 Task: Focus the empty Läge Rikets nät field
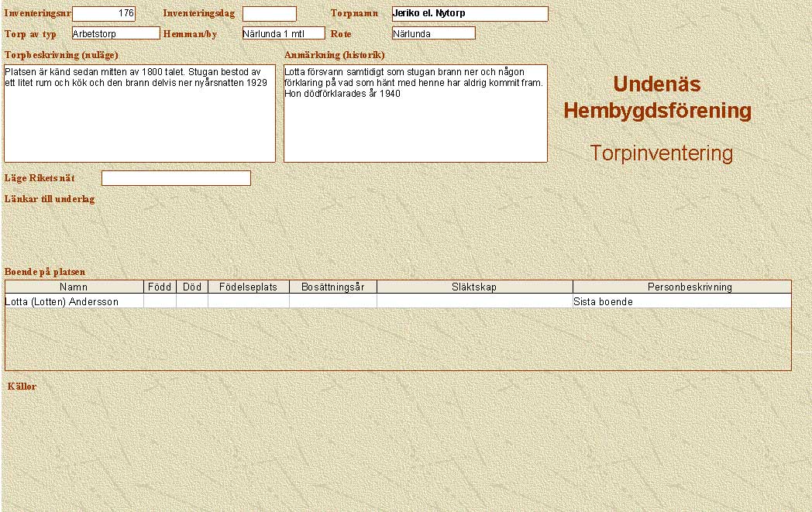coord(176,178)
